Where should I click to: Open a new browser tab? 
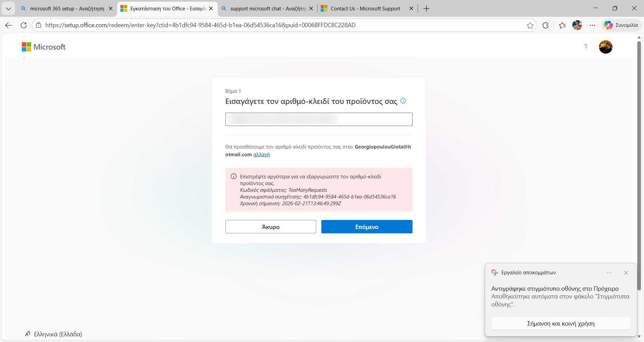coord(426,9)
